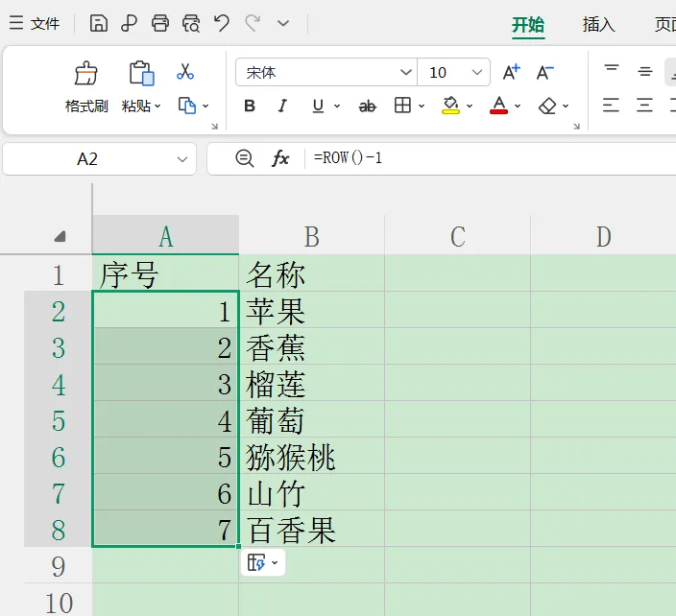Apply red font color
Image resolution: width=676 pixels, height=616 pixels.
point(498,106)
